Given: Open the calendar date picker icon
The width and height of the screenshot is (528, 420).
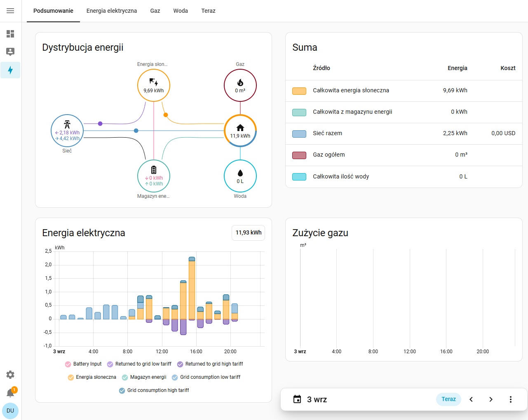Looking at the screenshot, I should click(x=297, y=399).
